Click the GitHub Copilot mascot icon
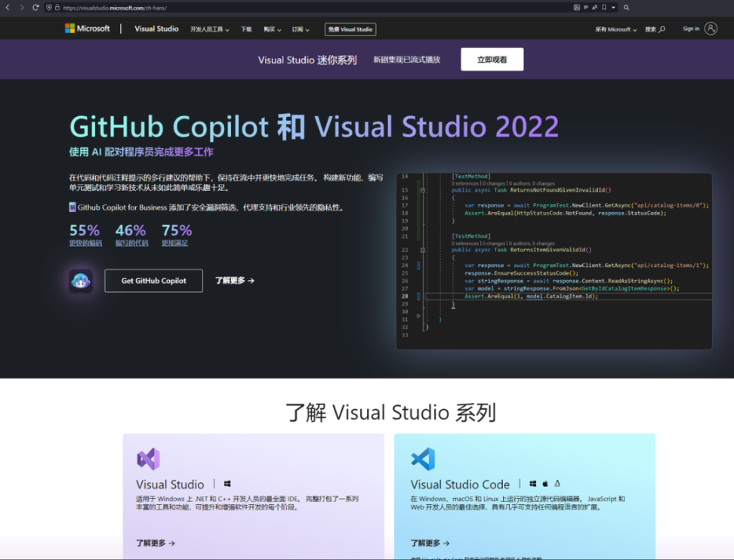734x560 pixels. [x=81, y=281]
